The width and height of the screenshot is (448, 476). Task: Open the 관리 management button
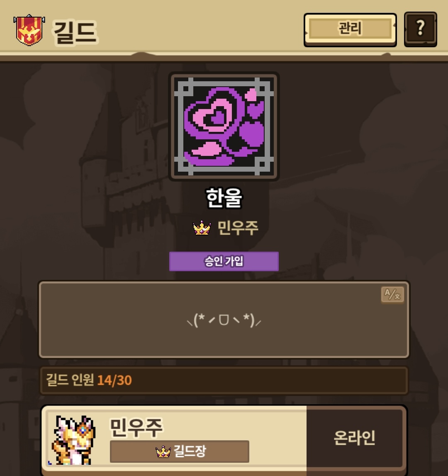(x=350, y=29)
